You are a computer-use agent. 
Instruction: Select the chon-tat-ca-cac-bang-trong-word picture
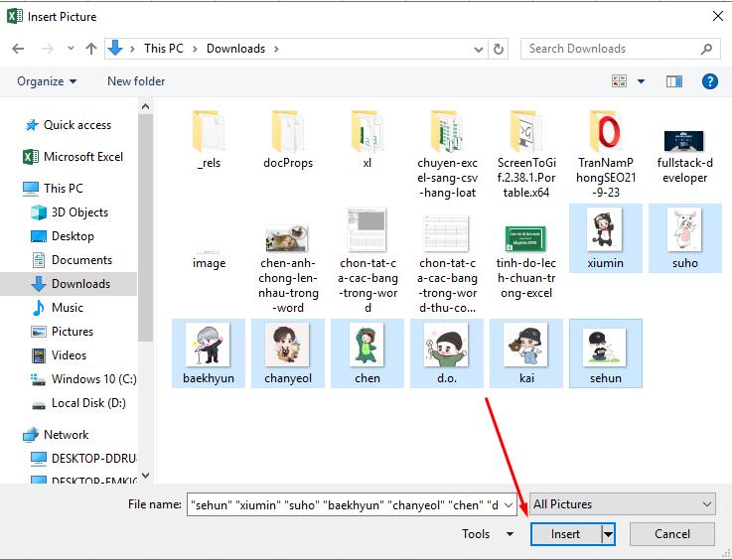[x=367, y=261]
